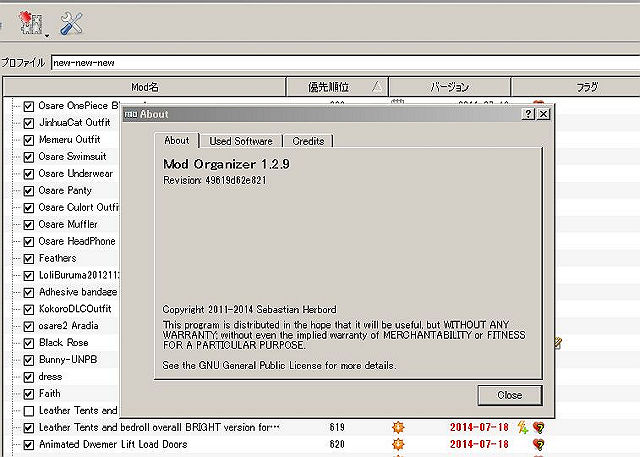Viewport: 640px width, 457px height.
Task: Click the notes flag icon behind dialog edge
Action: (558, 343)
